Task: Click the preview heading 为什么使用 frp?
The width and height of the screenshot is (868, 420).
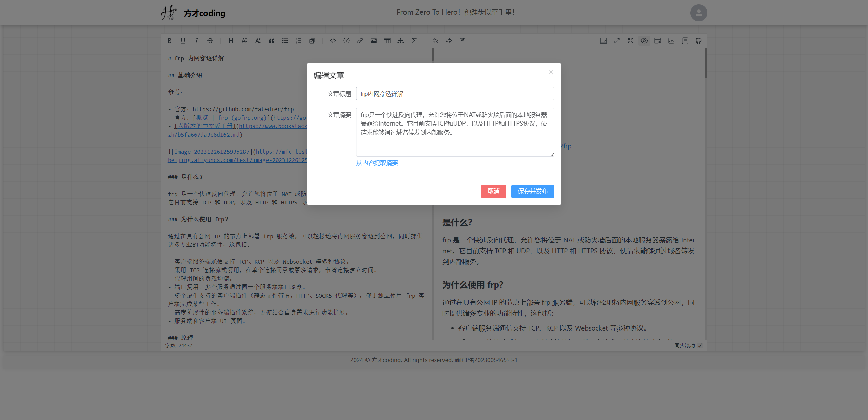Action: (x=473, y=285)
